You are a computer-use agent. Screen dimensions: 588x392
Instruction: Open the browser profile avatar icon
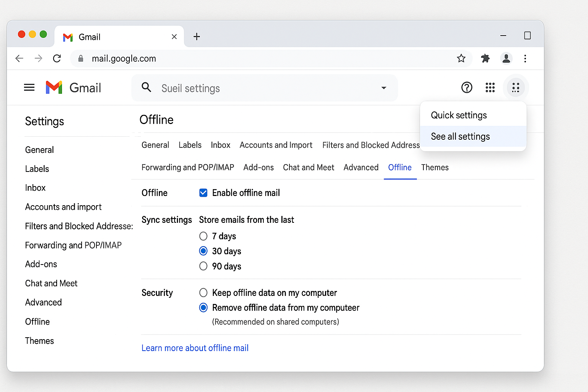506,58
